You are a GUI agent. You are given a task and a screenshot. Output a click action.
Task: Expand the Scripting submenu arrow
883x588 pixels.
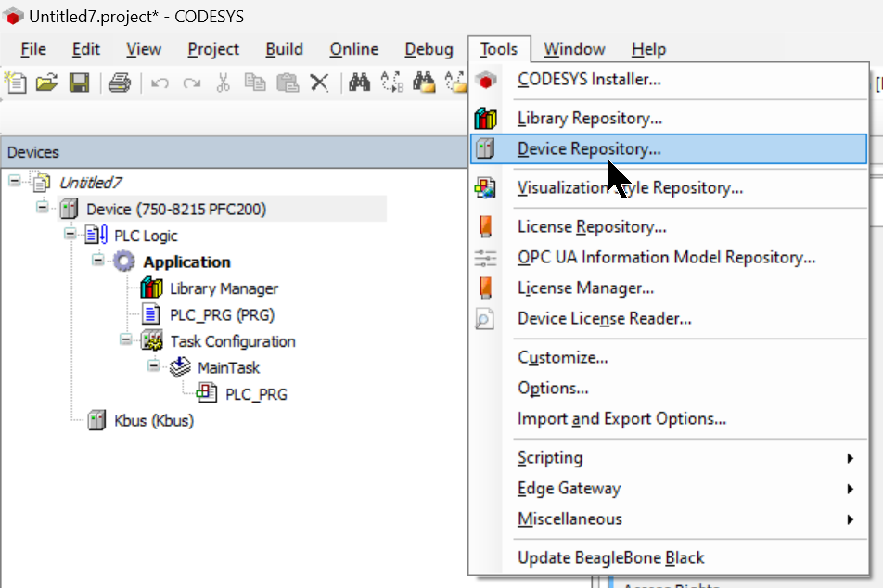851,458
